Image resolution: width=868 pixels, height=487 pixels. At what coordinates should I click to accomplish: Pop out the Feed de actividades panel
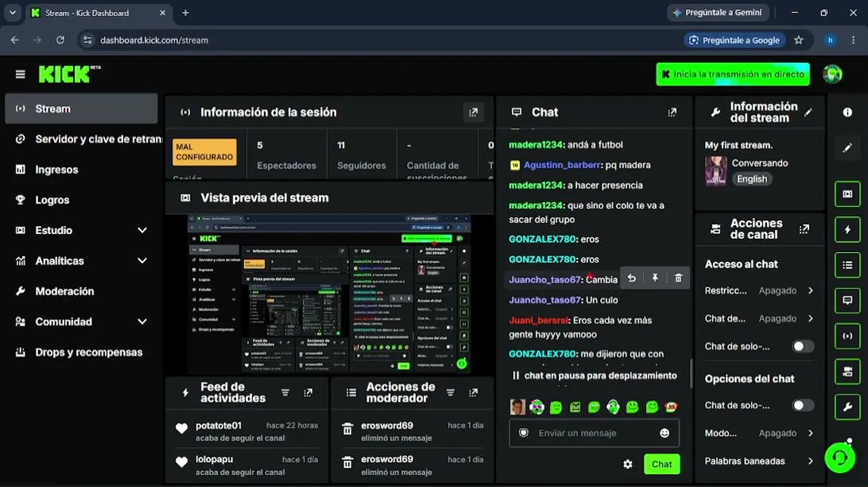308,392
